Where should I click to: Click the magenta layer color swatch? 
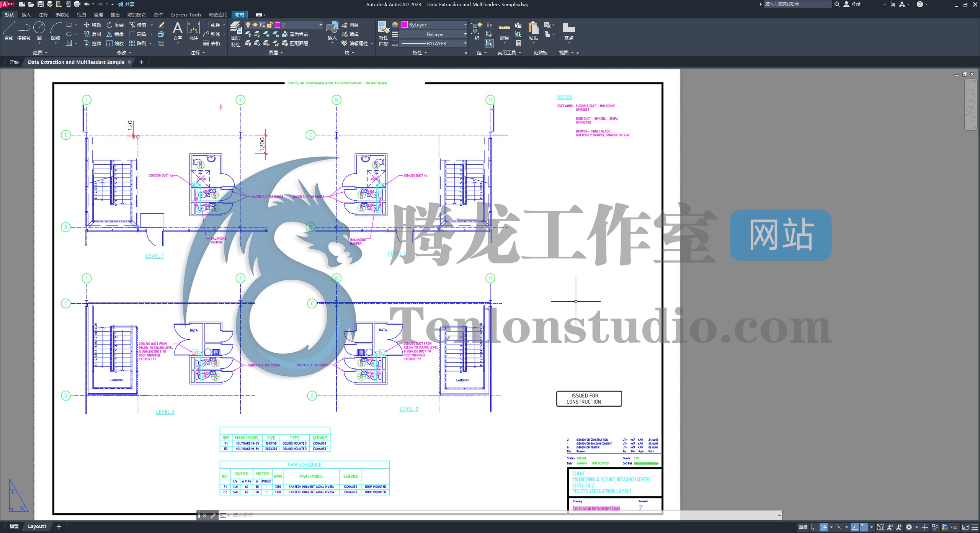[278, 25]
